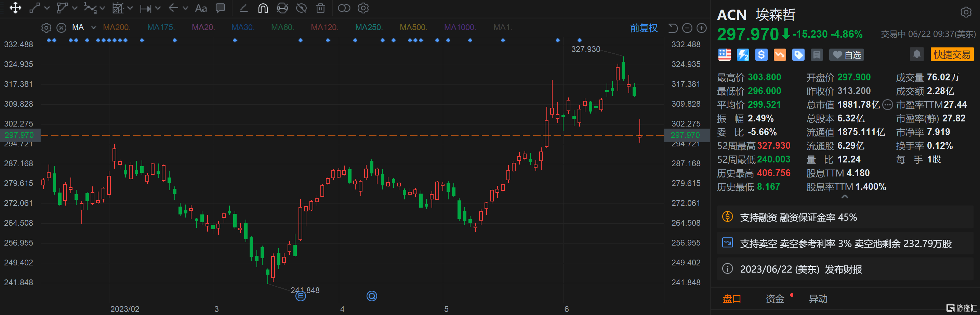Click the magnet snap tool icon
980x315 pixels.
tap(263, 8)
